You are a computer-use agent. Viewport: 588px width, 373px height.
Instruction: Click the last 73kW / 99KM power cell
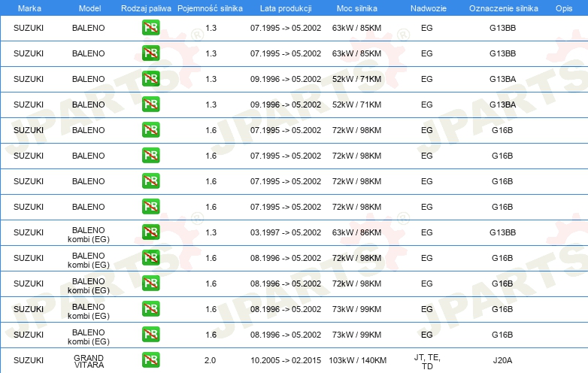click(x=356, y=335)
